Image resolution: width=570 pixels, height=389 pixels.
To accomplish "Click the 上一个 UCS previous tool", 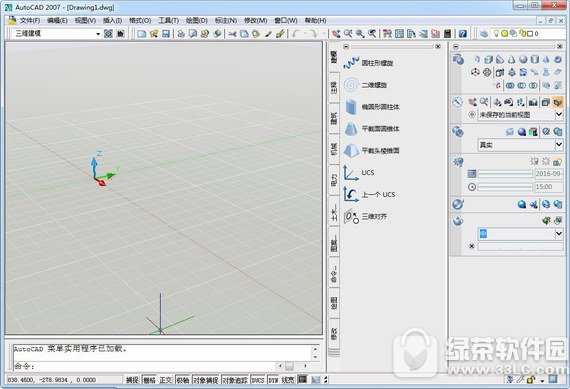I will coord(369,194).
